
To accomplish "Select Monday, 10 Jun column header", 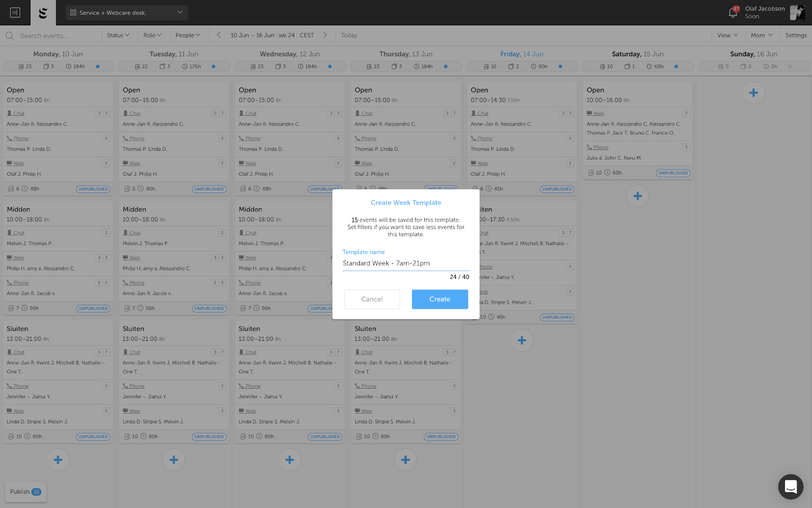I will point(58,54).
